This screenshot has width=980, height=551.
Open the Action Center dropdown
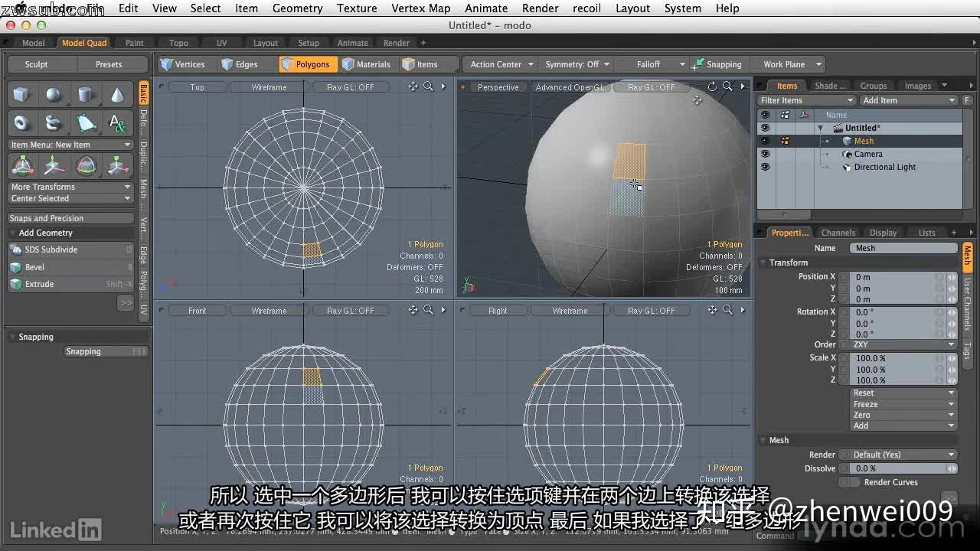pyautogui.click(x=501, y=64)
